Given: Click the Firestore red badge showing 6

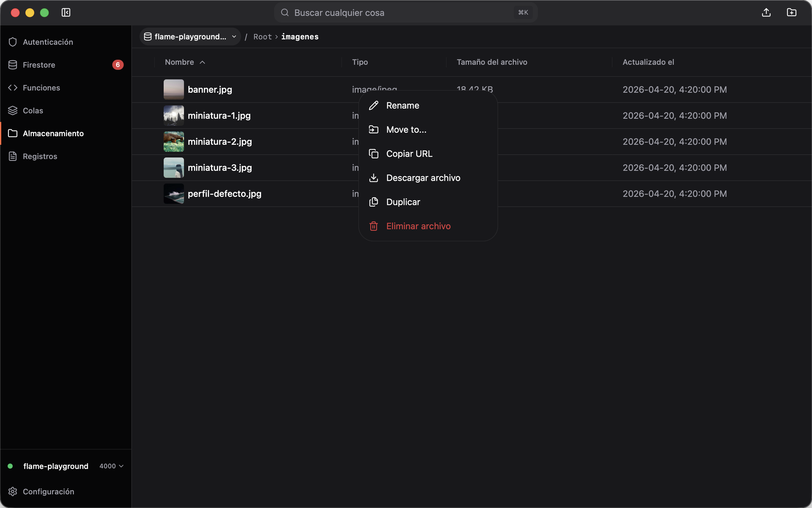Looking at the screenshot, I should (118, 65).
